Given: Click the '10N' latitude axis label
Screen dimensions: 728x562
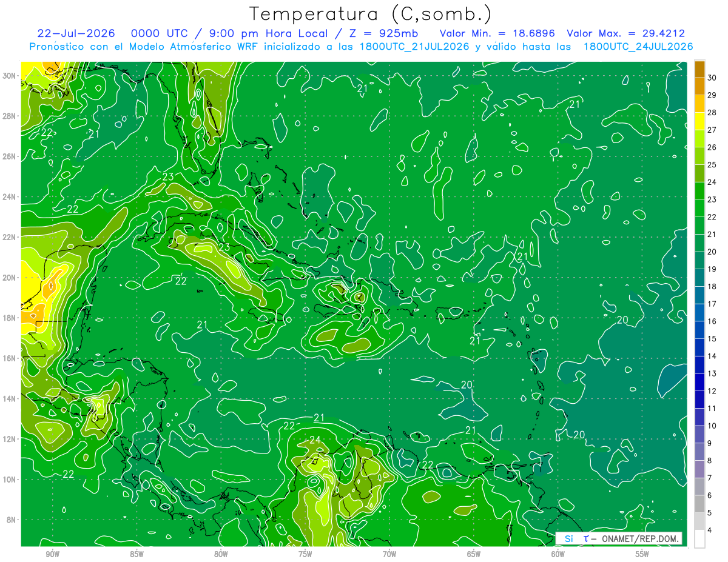Looking at the screenshot, I should coord(9,479).
